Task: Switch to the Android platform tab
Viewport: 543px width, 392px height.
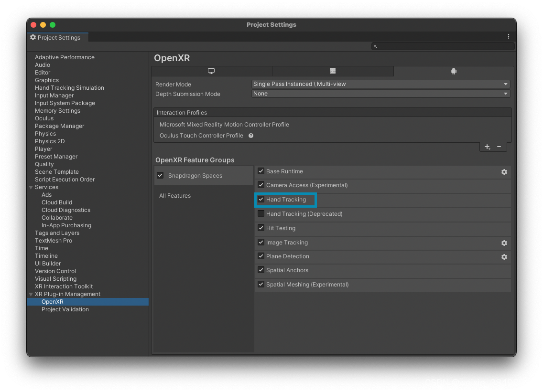Action: click(454, 71)
